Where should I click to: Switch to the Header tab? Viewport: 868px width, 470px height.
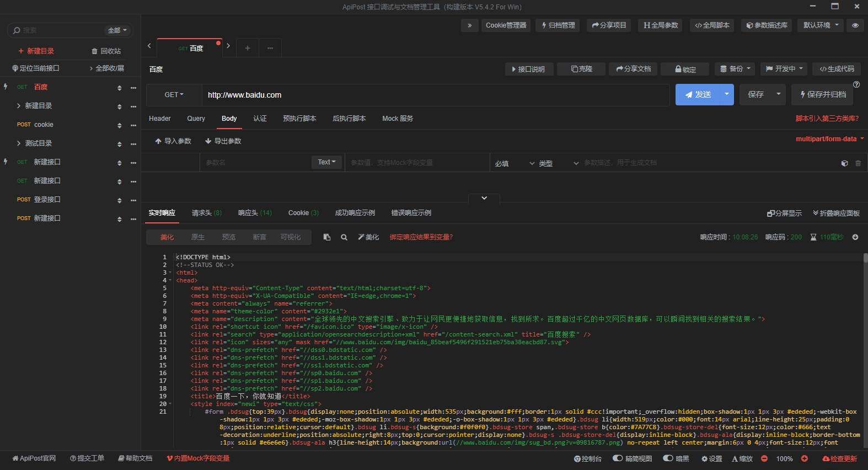(x=160, y=119)
